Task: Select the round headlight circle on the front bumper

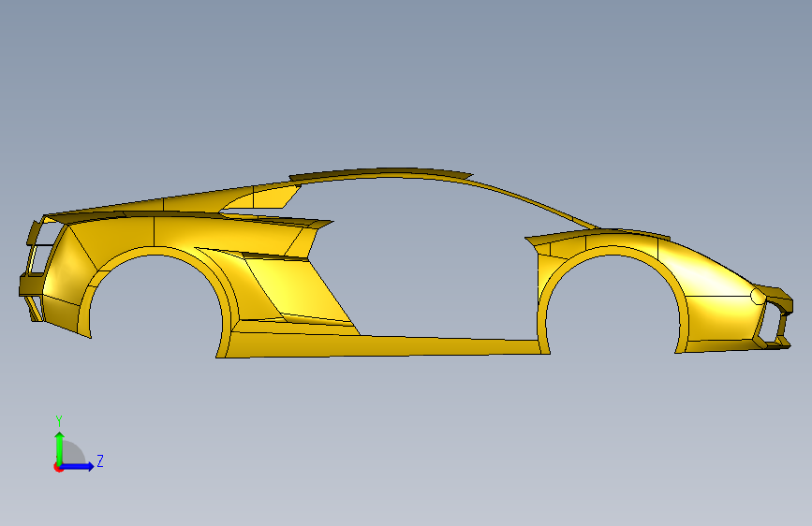Action: click(x=758, y=296)
